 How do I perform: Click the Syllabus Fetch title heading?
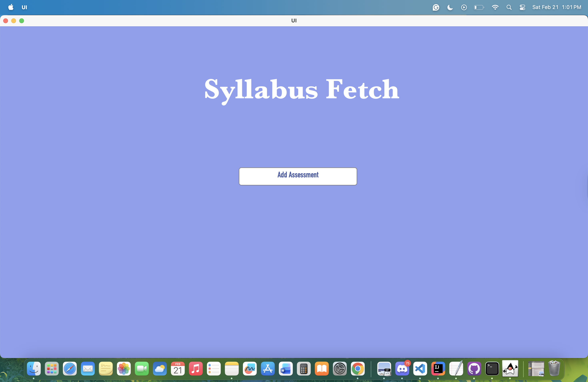point(301,89)
